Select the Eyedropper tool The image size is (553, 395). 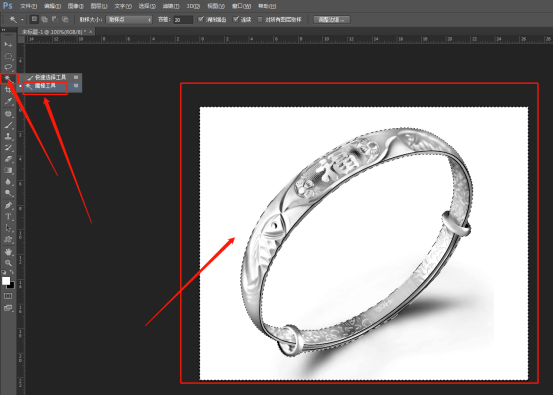(x=8, y=102)
